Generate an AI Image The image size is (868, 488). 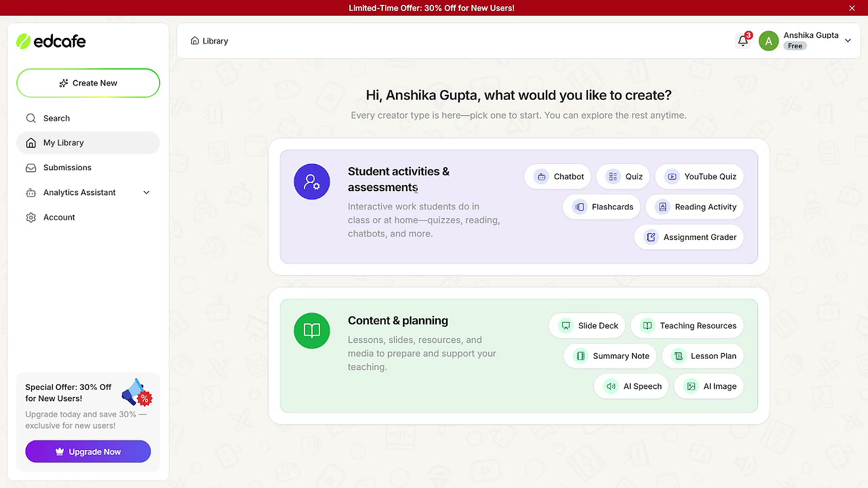(x=709, y=386)
